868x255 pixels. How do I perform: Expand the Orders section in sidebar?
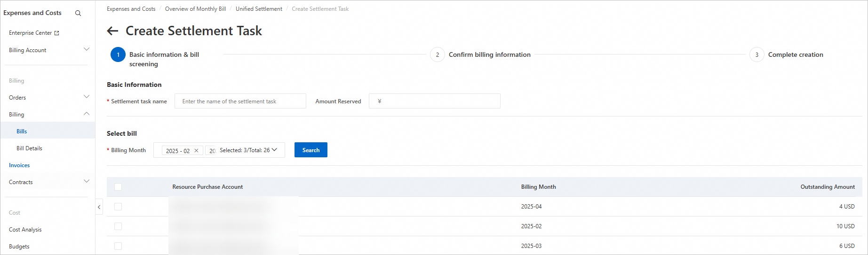click(x=86, y=97)
